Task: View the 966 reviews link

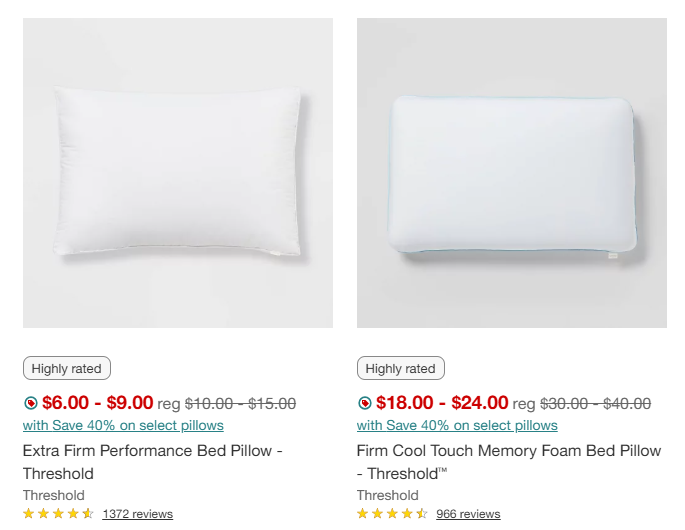Action: pyautogui.click(x=468, y=514)
